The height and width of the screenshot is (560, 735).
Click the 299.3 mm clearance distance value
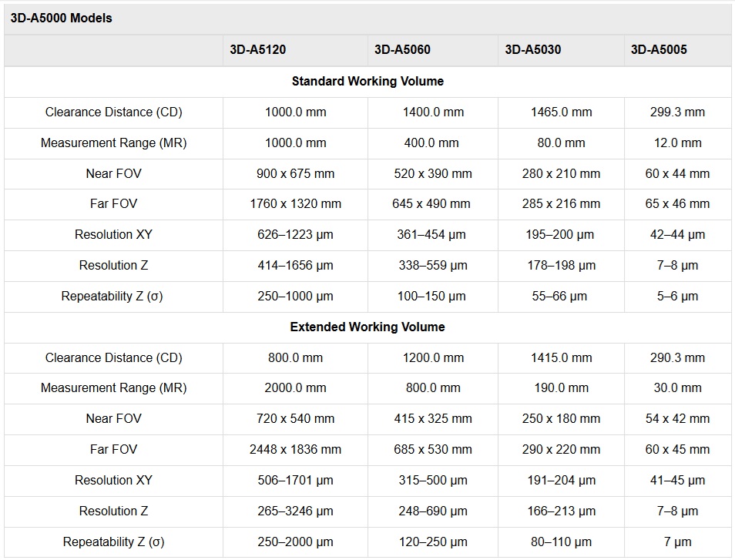click(x=677, y=112)
